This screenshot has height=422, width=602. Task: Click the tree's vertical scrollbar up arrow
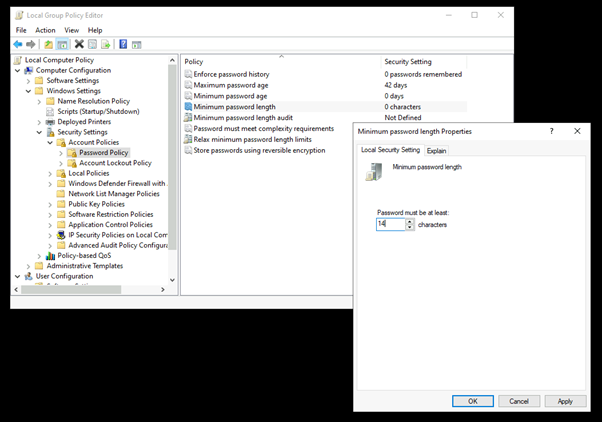[172, 60]
